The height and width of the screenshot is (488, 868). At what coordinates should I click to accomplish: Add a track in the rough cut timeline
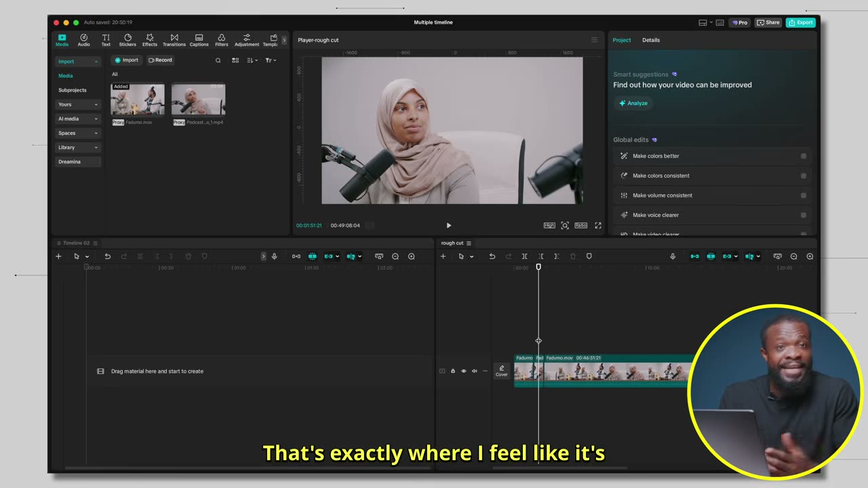pos(443,256)
